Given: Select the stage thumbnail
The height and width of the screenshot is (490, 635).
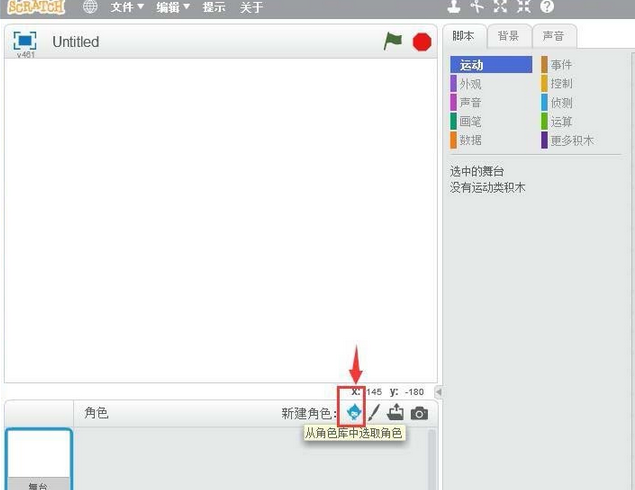Looking at the screenshot, I should (x=39, y=460).
